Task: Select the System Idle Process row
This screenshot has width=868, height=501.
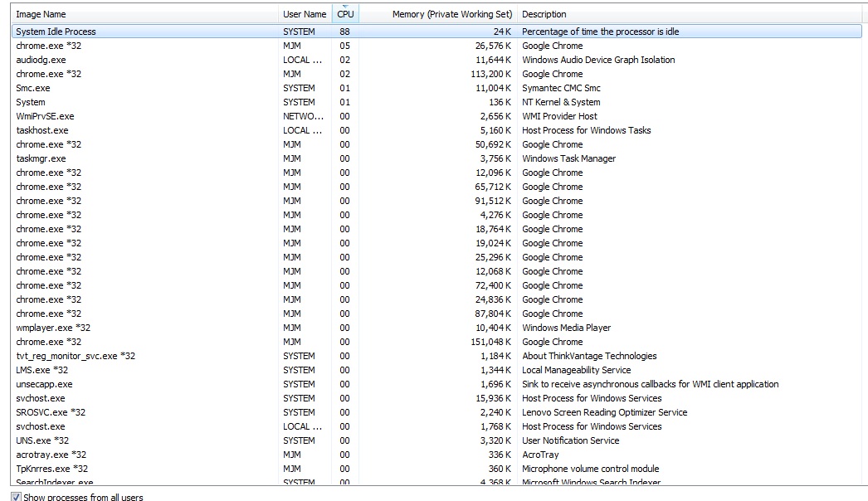Action: [x=436, y=32]
